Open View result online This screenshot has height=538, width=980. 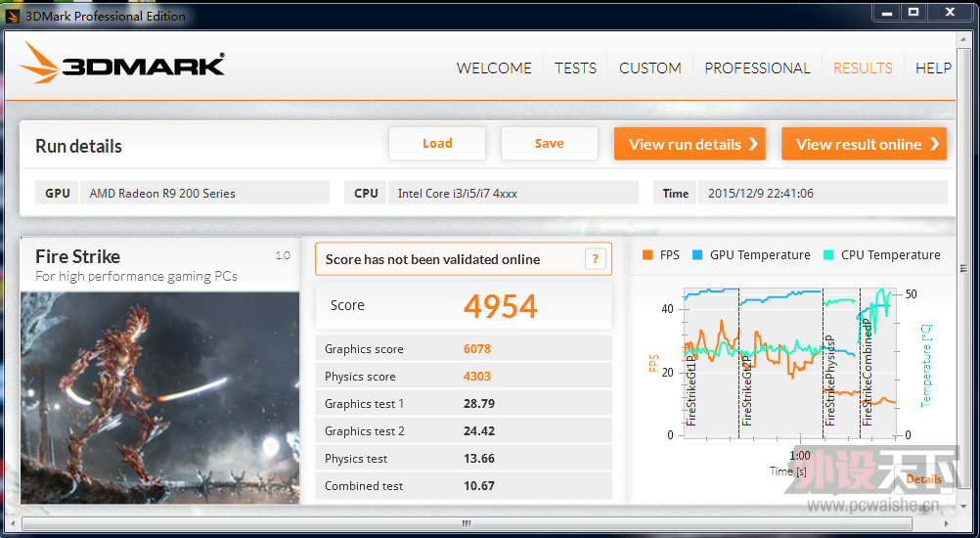865,144
